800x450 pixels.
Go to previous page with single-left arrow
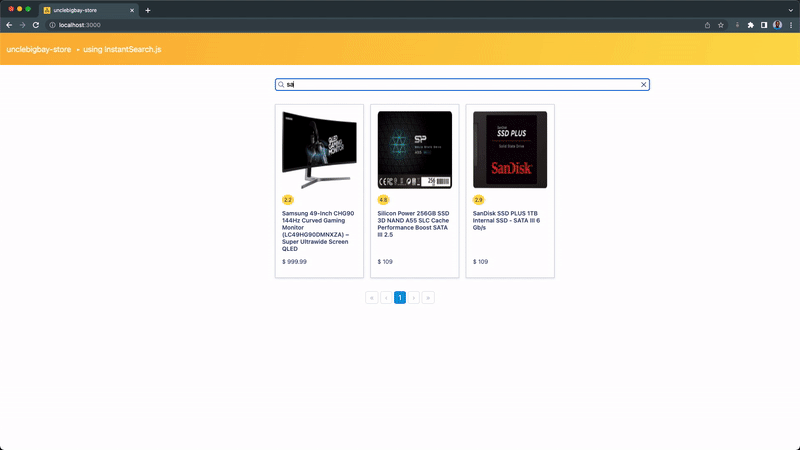click(386, 297)
